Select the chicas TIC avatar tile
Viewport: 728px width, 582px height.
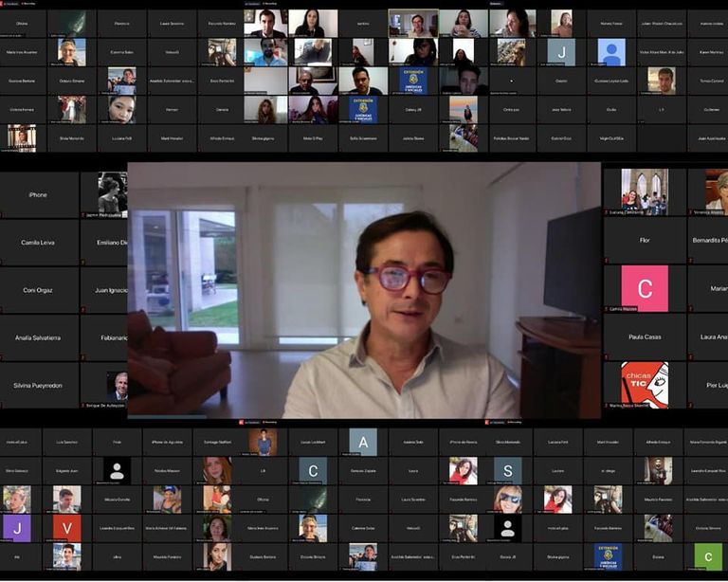645,385
